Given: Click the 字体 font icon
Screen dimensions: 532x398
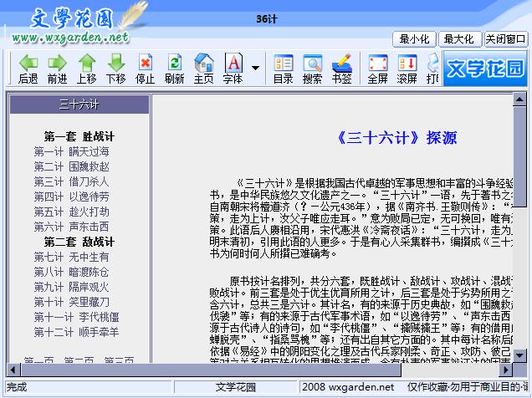Looking at the screenshot, I should click(233, 63).
